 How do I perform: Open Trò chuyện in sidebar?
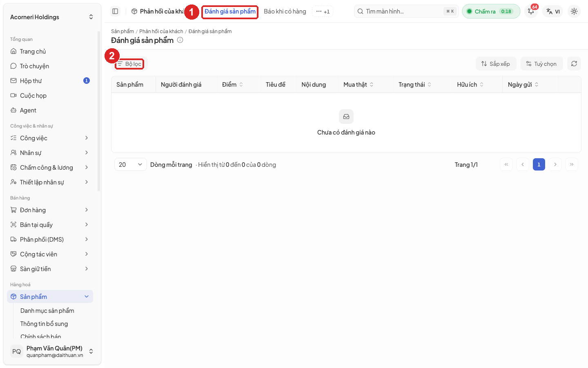[x=50, y=66]
